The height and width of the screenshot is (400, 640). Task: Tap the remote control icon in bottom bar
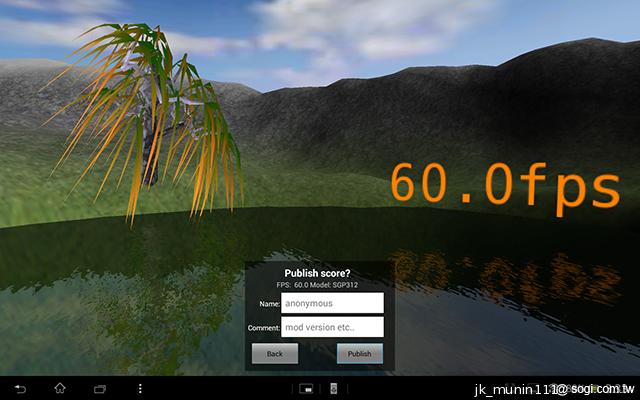(335, 388)
